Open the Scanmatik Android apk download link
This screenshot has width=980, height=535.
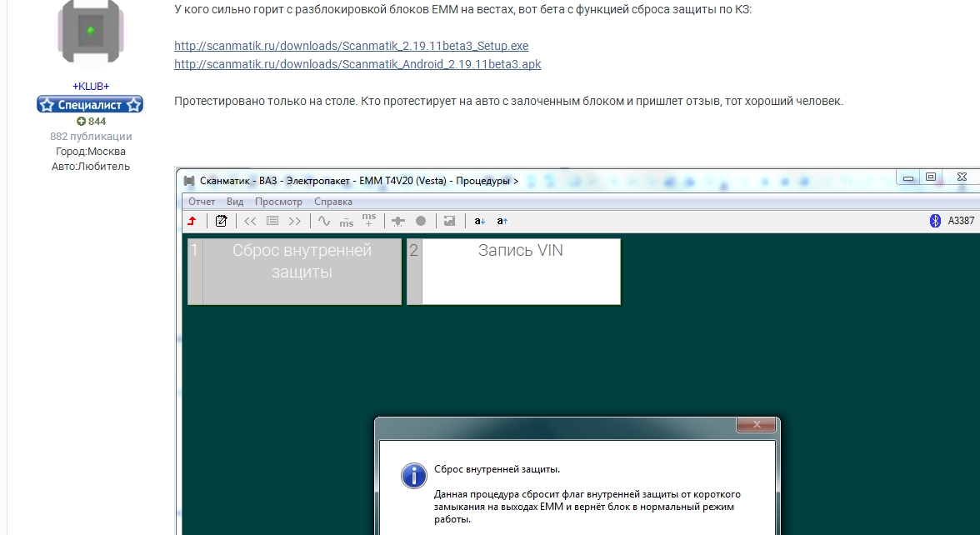(357, 64)
